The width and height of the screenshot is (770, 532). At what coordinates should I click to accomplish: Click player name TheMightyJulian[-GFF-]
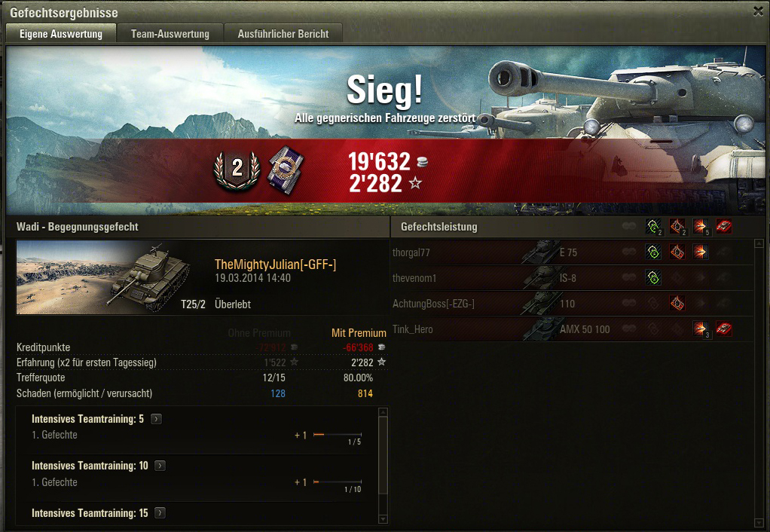point(275,264)
